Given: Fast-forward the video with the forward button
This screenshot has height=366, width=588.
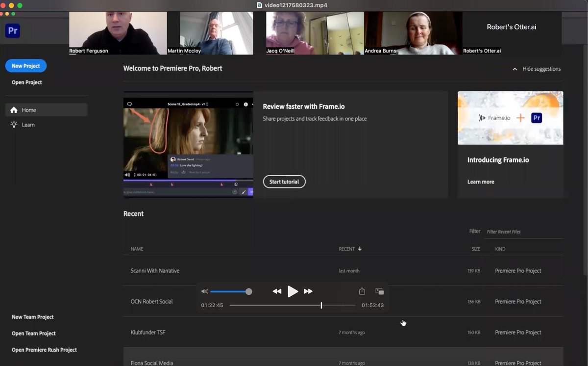Looking at the screenshot, I should coord(308,291).
